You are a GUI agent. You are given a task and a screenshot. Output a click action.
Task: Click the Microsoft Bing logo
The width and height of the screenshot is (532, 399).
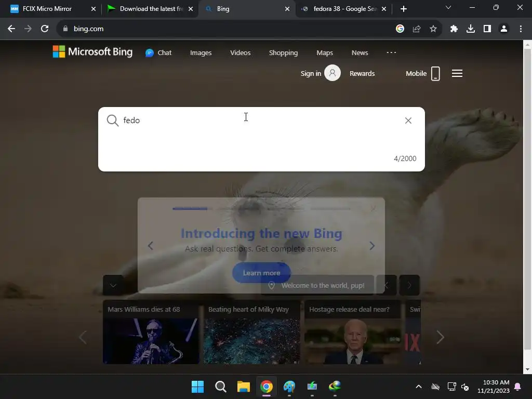tap(92, 51)
